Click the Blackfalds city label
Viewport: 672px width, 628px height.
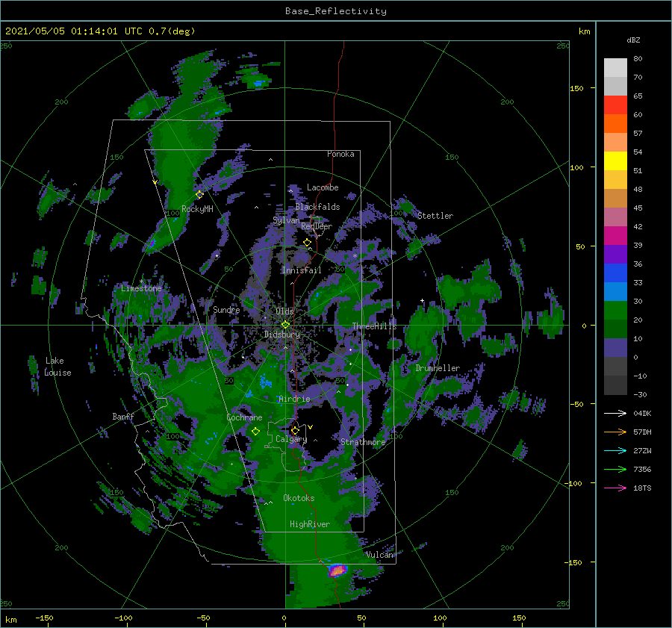[x=317, y=207]
